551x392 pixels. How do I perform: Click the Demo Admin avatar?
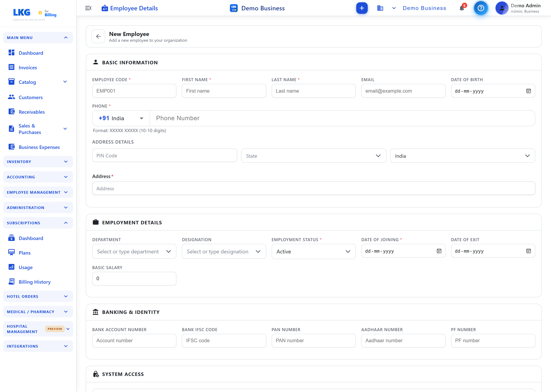[502, 8]
